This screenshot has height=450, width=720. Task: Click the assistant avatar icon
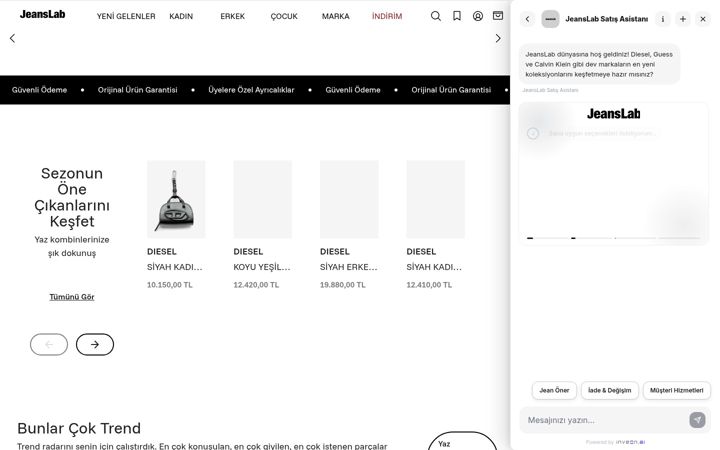click(x=550, y=19)
